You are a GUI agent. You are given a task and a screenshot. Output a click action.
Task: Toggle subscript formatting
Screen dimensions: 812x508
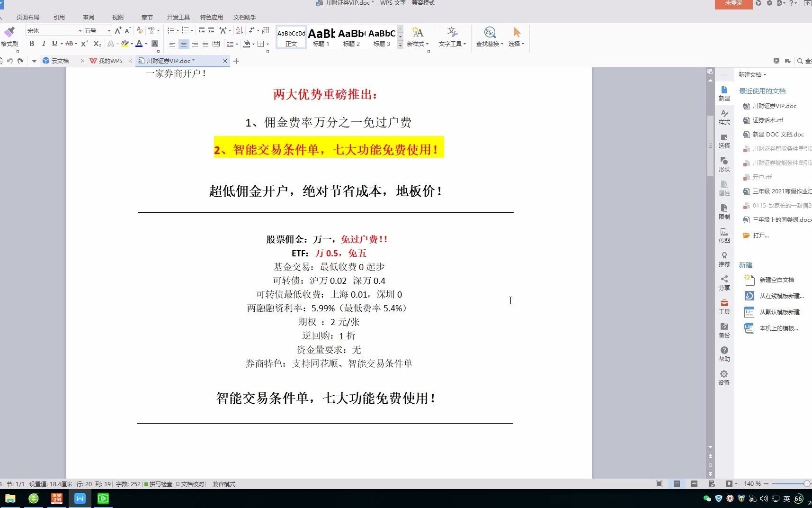point(97,44)
